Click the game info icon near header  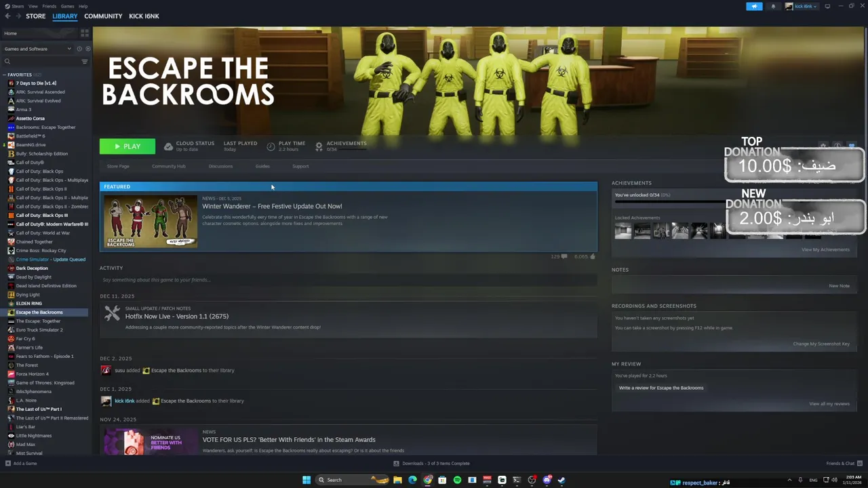pyautogui.click(x=837, y=146)
